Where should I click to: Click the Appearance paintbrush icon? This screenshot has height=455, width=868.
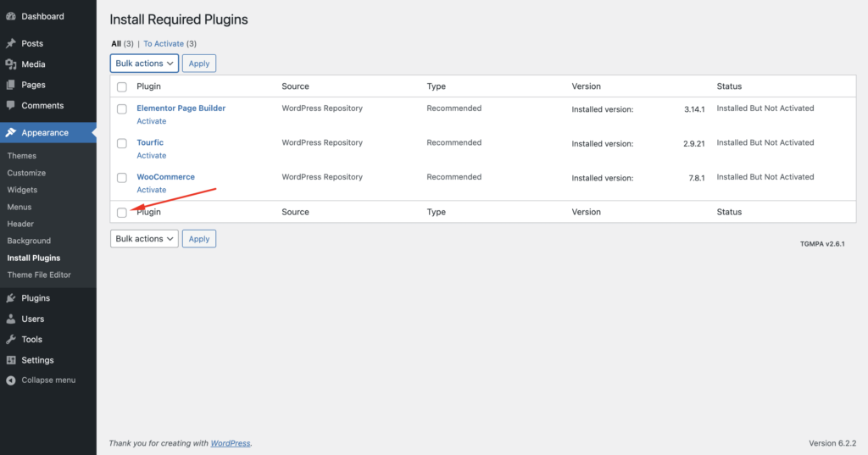click(x=10, y=132)
